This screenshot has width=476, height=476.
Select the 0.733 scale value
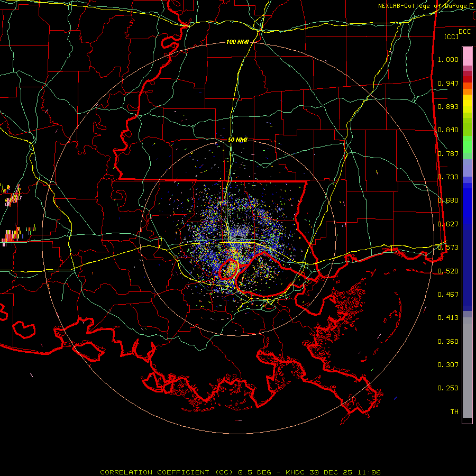coord(448,177)
